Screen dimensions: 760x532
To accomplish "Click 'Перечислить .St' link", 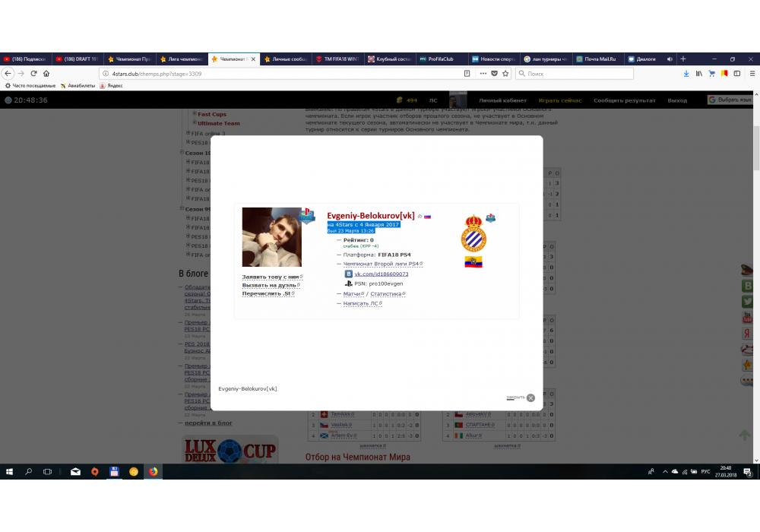I will coord(268,293).
